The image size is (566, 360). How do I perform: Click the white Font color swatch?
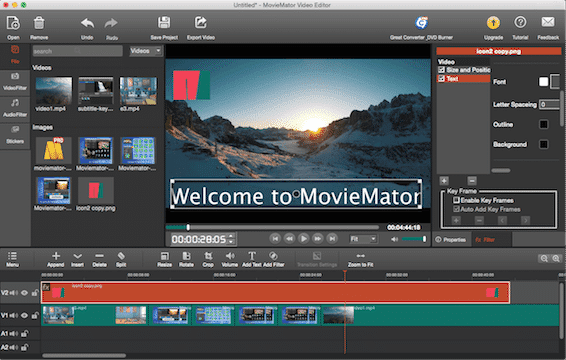pos(543,82)
